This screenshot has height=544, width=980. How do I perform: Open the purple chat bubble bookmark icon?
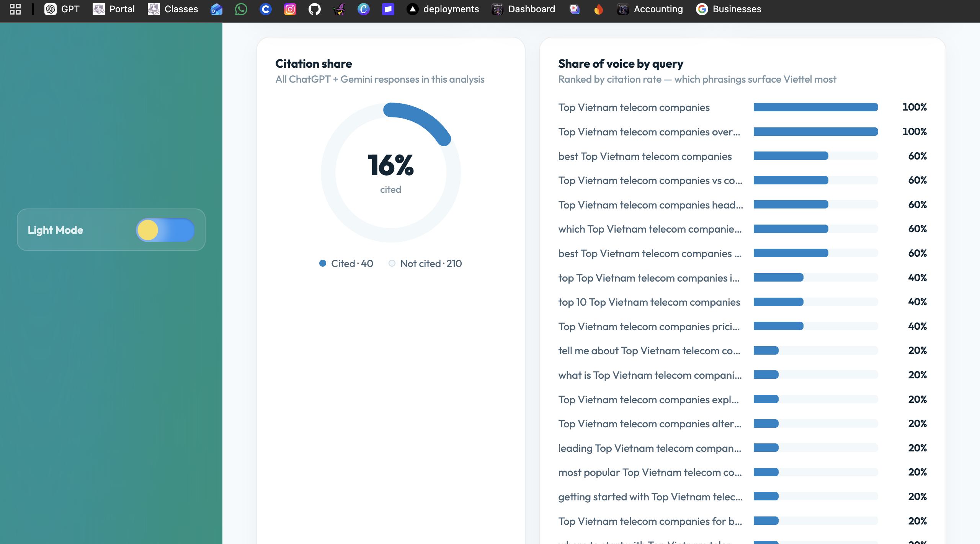coord(388,9)
